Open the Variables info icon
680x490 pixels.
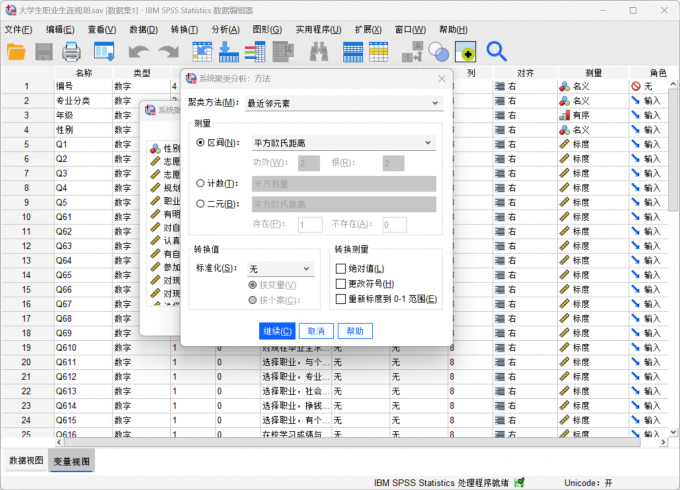pyautogui.click(x=255, y=52)
